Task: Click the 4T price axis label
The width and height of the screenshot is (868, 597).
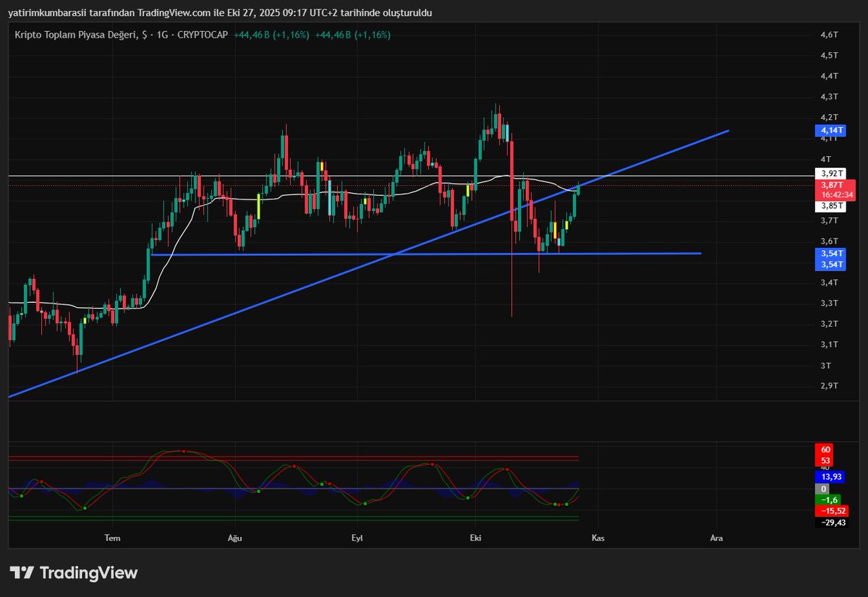Action: pos(825,158)
